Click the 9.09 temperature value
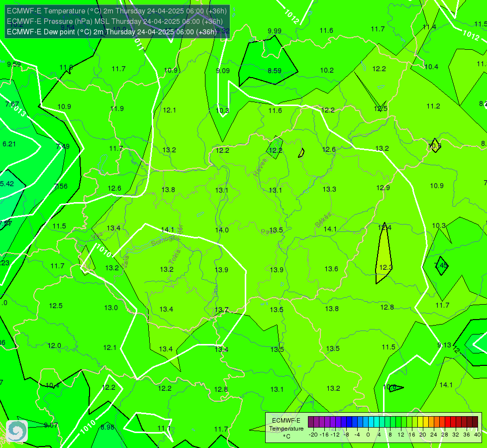This screenshot has height=448, width=487. pos(223,71)
